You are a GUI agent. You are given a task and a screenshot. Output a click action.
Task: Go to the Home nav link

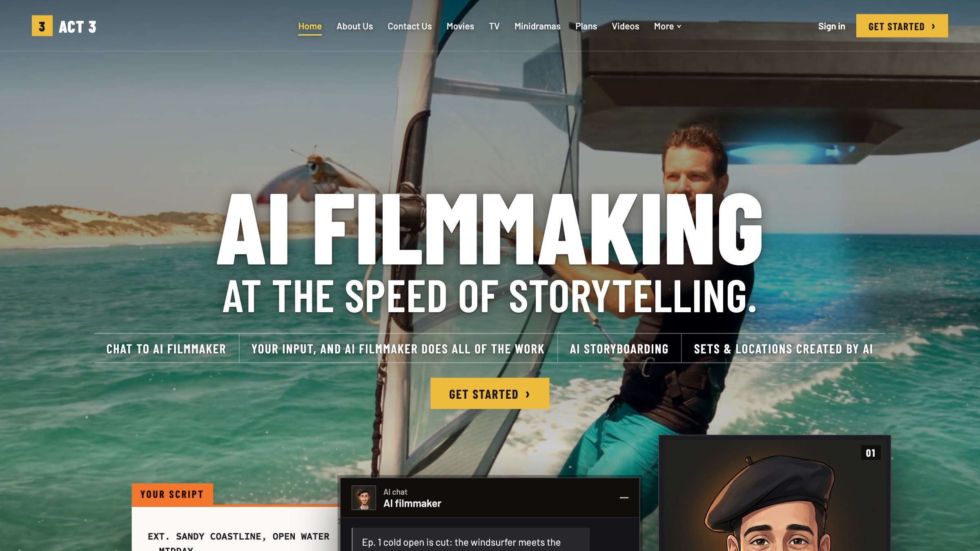point(310,26)
